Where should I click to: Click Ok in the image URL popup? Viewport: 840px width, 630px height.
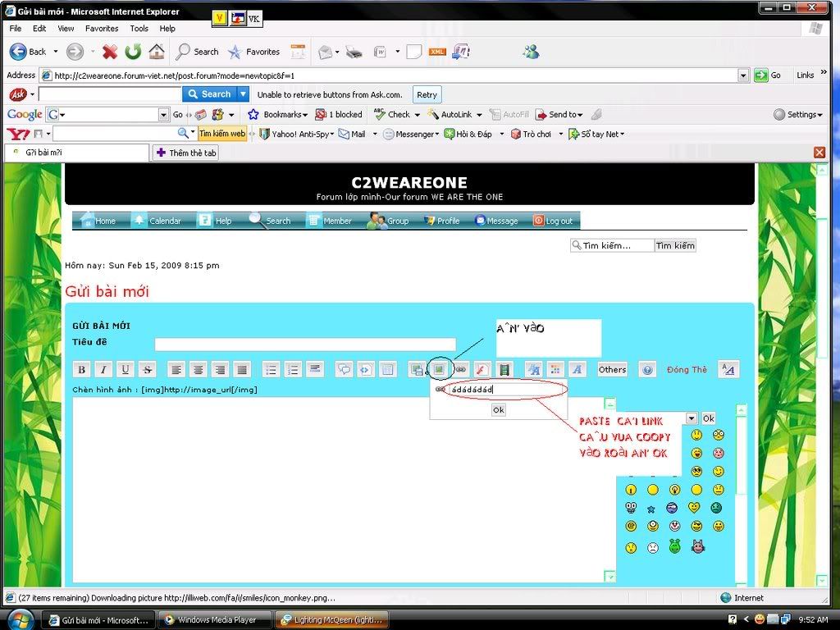click(x=498, y=410)
